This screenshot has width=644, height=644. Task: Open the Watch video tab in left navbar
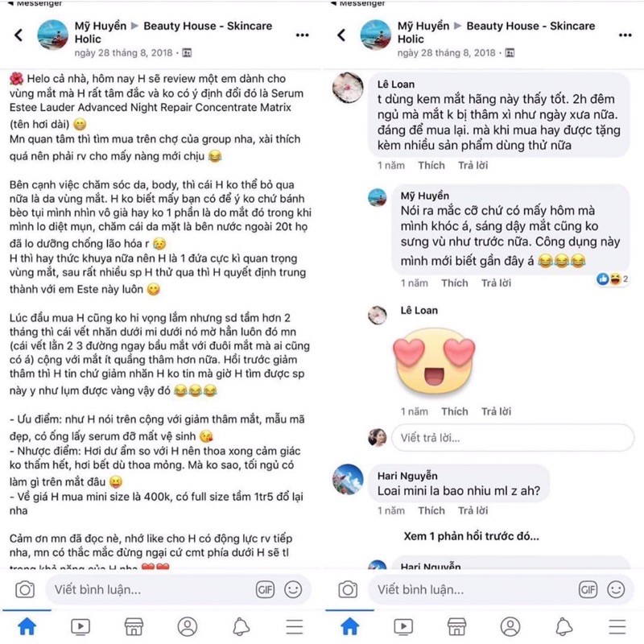pos(80,627)
